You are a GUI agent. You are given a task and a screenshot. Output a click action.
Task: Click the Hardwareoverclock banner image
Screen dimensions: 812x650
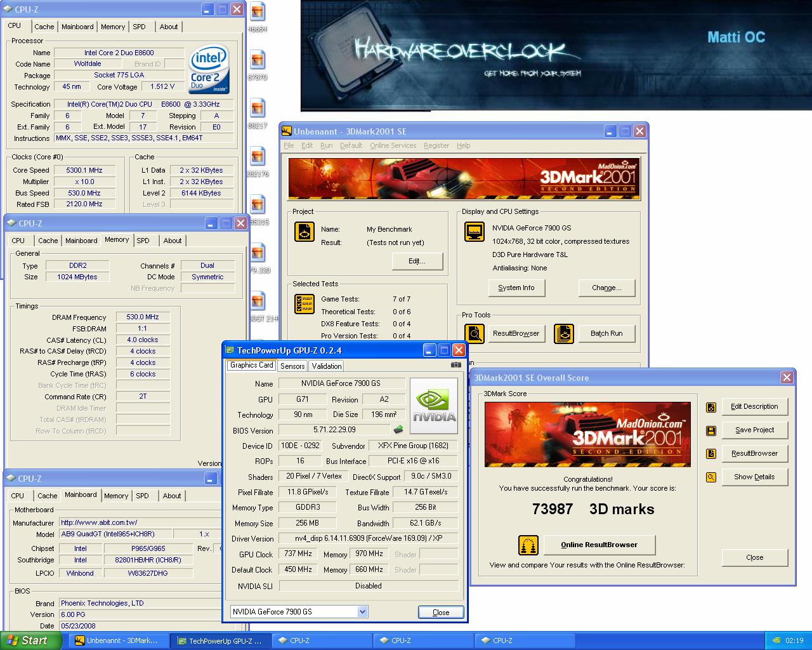(556, 55)
